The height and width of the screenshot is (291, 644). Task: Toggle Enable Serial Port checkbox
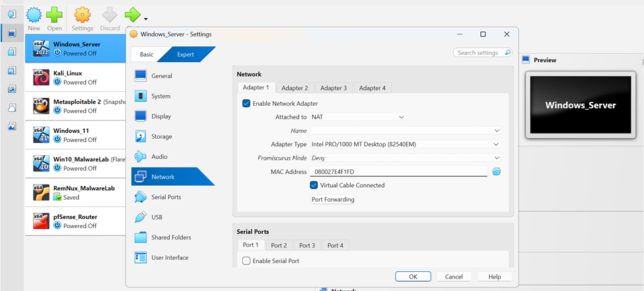246,261
